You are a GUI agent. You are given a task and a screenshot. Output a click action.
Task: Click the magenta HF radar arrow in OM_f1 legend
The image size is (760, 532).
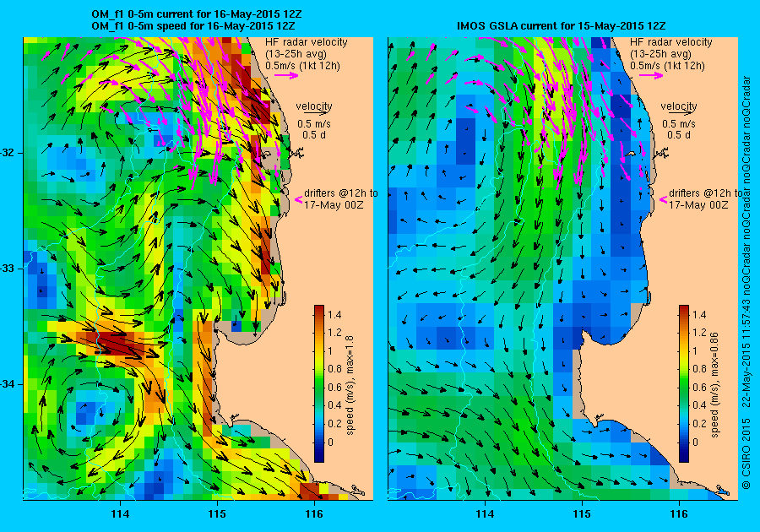click(286, 75)
